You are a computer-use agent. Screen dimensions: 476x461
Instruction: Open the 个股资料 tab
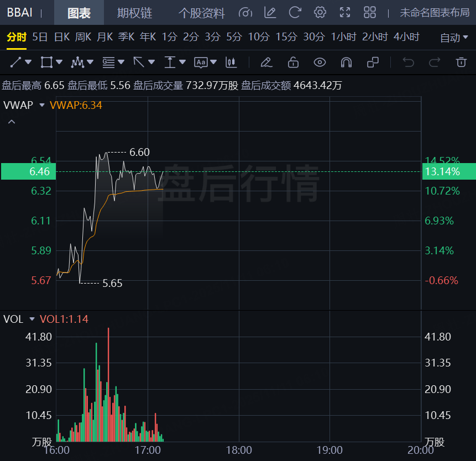click(201, 13)
